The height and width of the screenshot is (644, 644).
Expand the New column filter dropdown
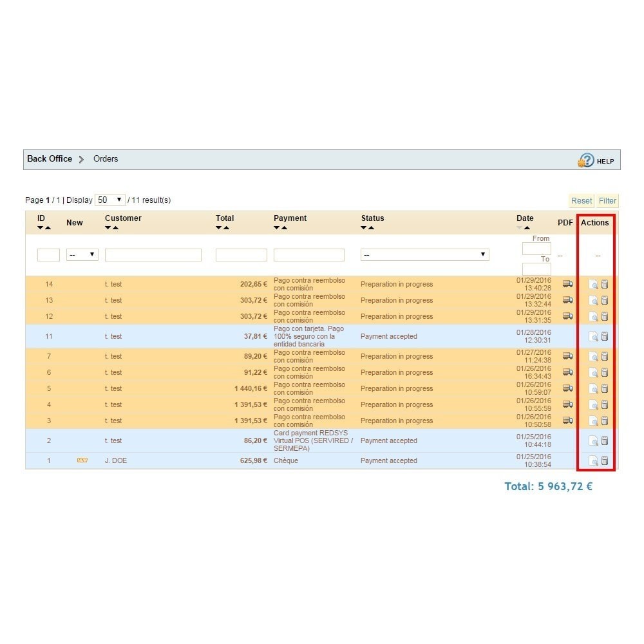(x=82, y=254)
